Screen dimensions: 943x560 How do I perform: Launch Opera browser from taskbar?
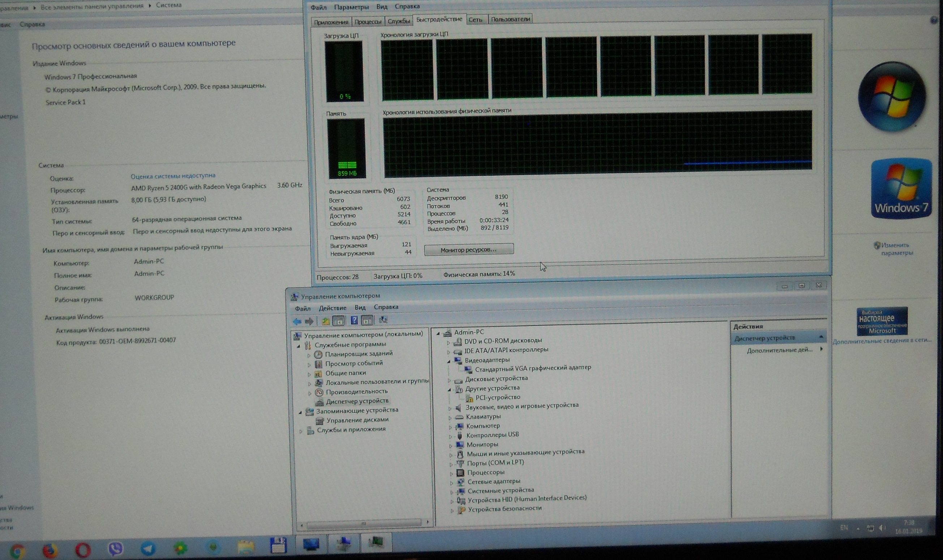(83, 550)
